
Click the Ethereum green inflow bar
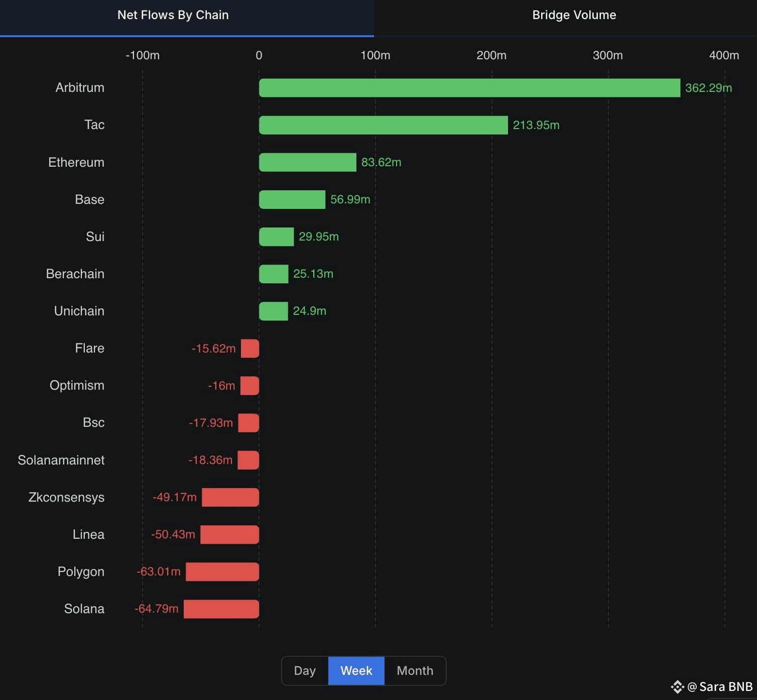pos(308,162)
